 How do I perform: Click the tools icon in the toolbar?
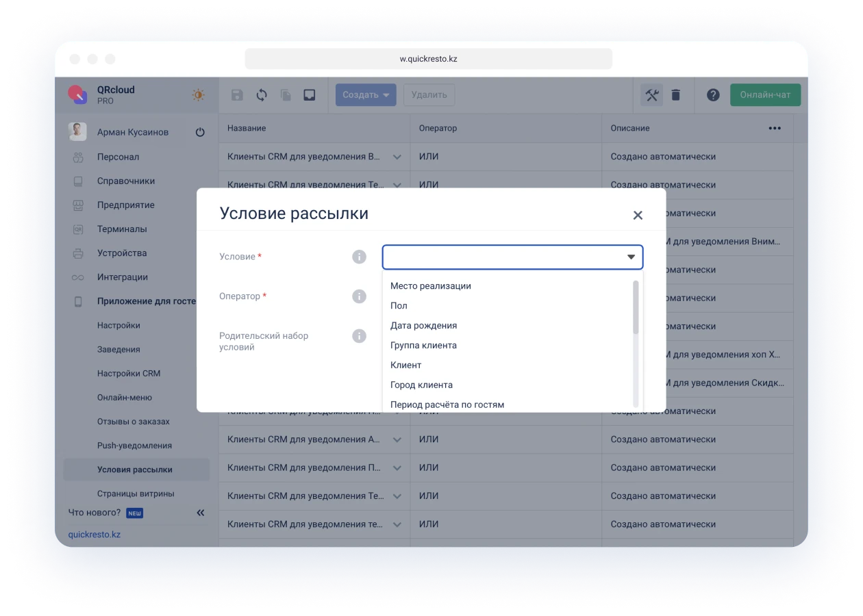click(x=651, y=95)
